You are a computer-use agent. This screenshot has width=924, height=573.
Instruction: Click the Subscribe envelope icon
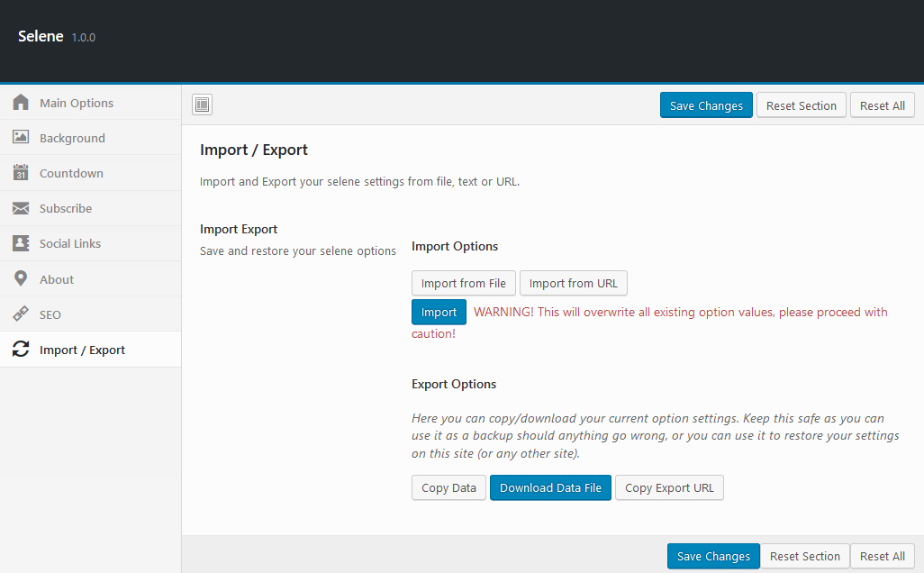[x=21, y=208]
